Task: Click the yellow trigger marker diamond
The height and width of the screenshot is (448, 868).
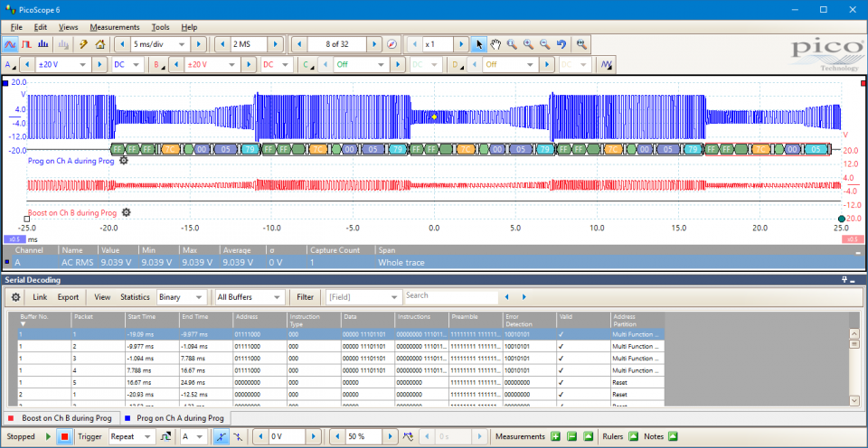Action: tap(434, 117)
